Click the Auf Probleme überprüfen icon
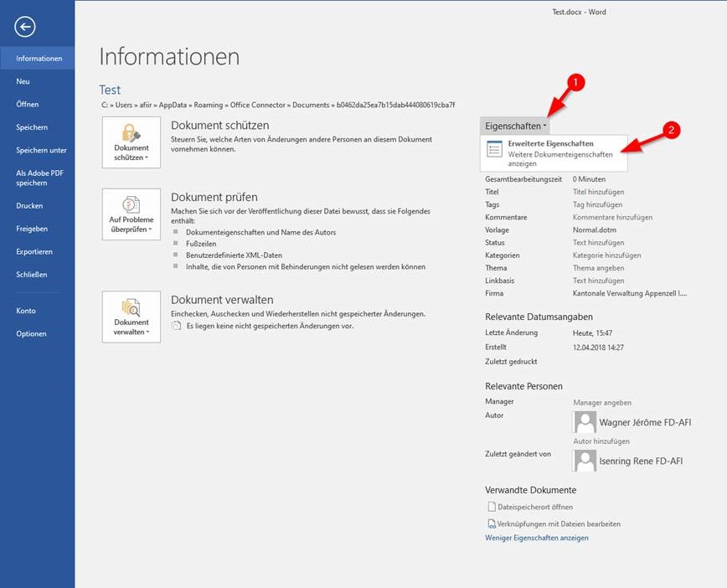Screen dimensions: 727x588 coord(131,204)
